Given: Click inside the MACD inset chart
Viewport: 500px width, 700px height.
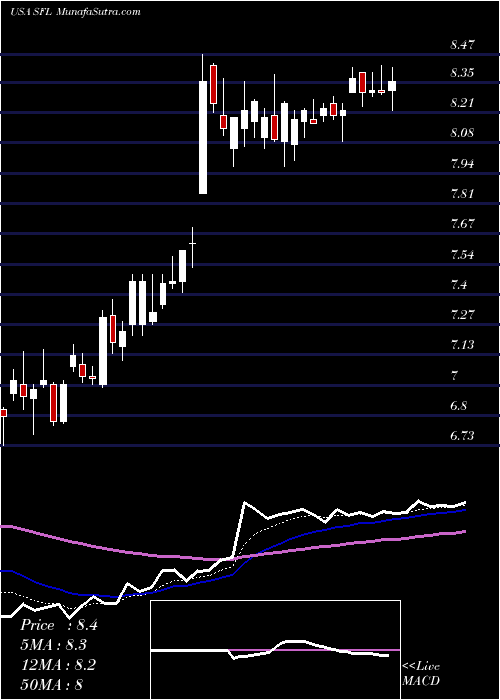Looking at the screenshot, I should pyautogui.click(x=276, y=650).
